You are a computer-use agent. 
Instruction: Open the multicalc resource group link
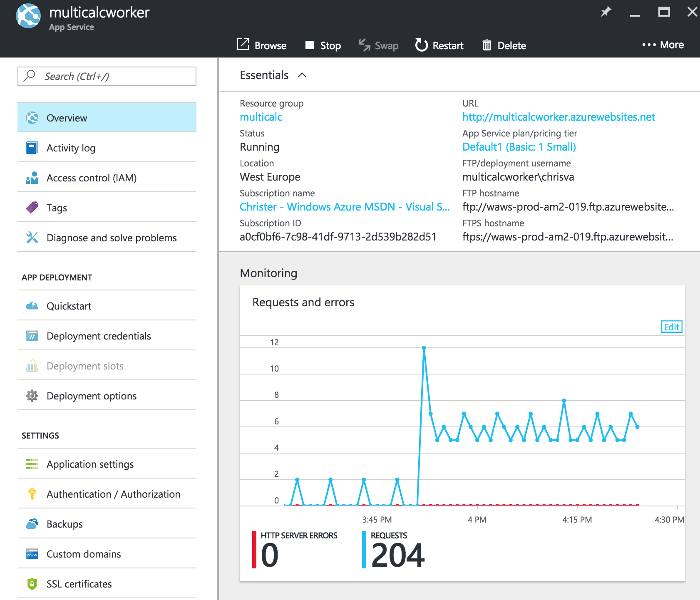click(261, 117)
